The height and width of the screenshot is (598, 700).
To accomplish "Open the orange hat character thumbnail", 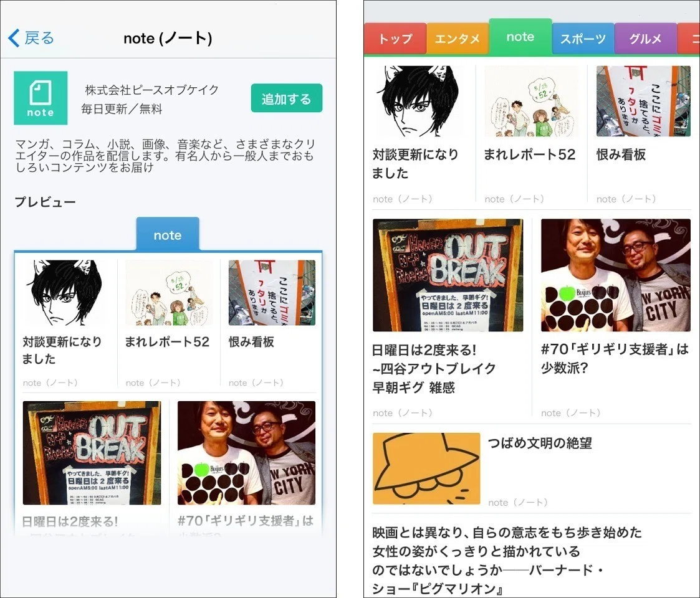I will (426, 468).
